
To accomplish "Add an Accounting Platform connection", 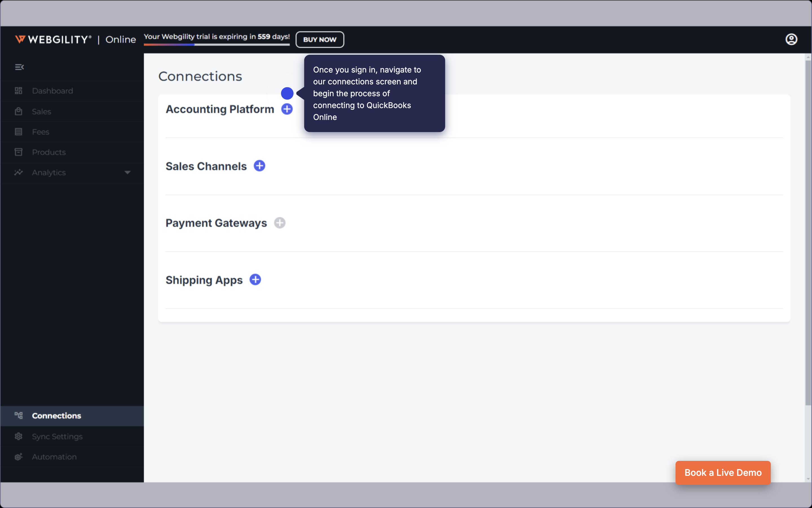I will [287, 109].
